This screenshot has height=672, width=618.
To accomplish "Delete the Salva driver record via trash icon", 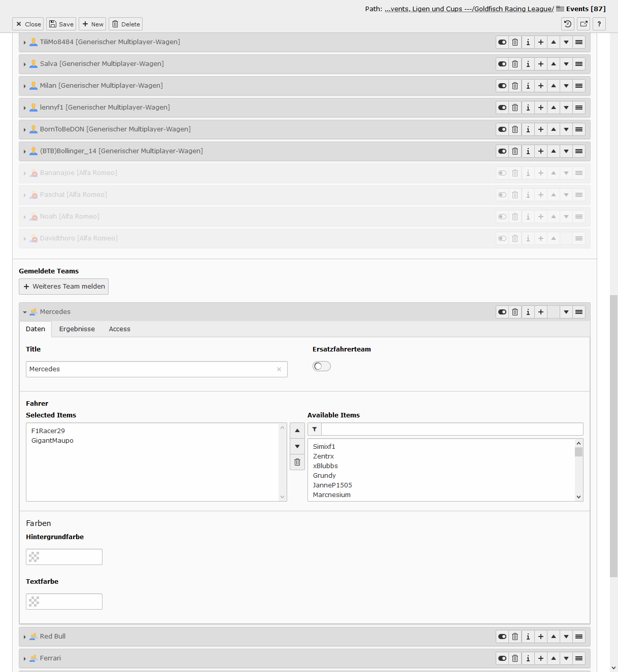I will (x=515, y=64).
